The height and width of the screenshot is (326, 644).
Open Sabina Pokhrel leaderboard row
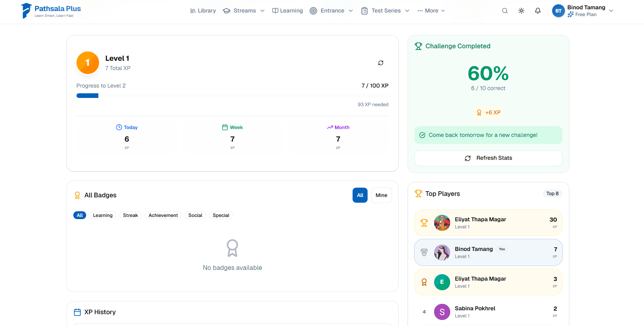click(x=488, y=312)
